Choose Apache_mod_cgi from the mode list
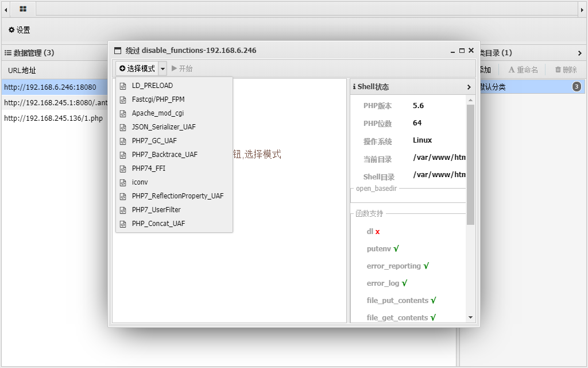Image resolution: width=588 pixels, height=368 pixels. [157, 113]
